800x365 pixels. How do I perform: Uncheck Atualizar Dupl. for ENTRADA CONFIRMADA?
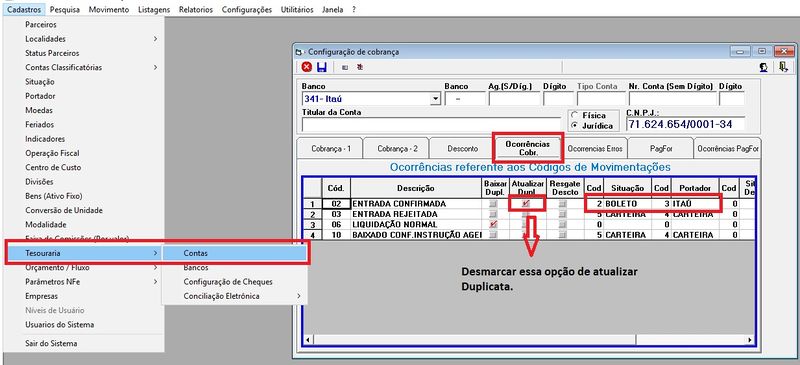526,203
